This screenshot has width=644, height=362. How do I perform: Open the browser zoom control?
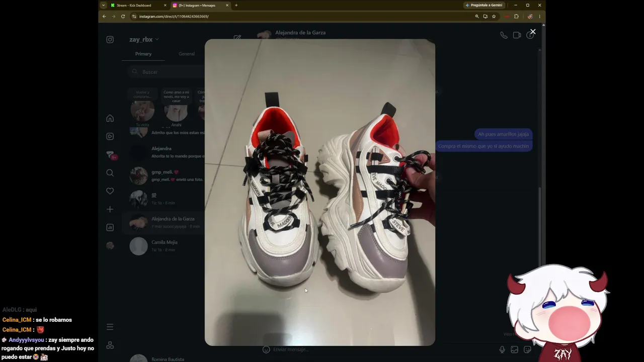(477, 17)
